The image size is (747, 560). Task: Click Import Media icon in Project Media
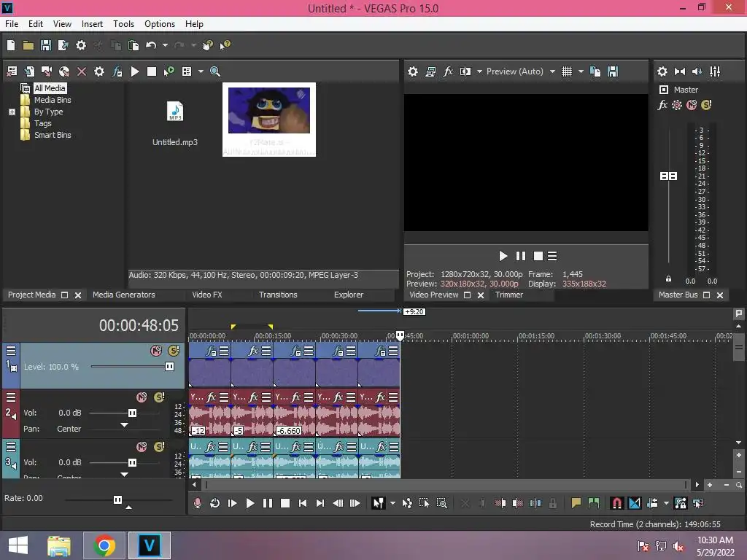click(12, 71)
